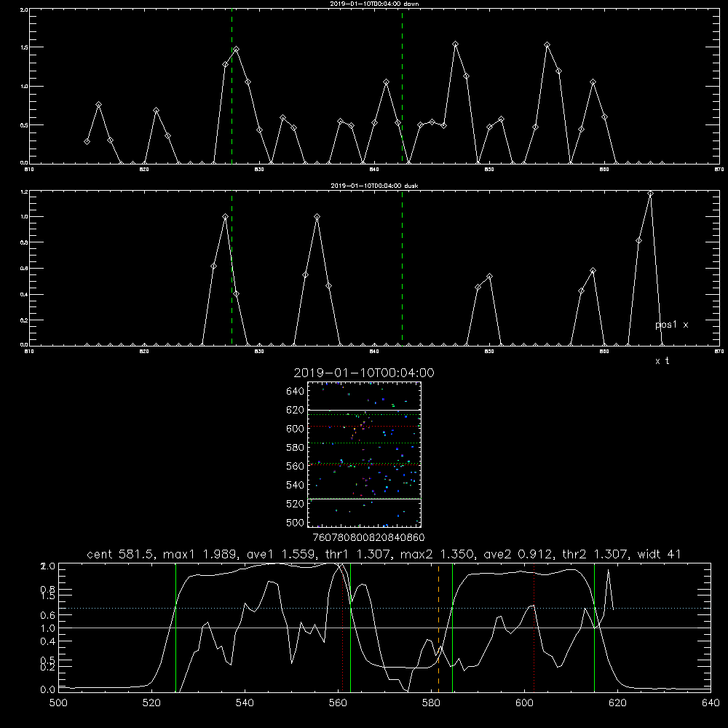This screenshot has width=728, height=728.
Task: Click the upper white horizontal line in the image panel
Action: point(364,410)
